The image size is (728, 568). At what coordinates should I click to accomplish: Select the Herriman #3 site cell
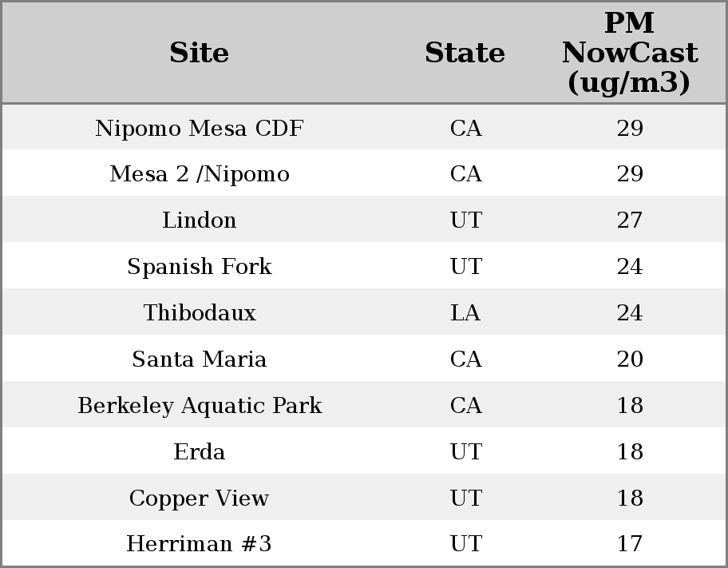pyautogui.click(x=199, y=544)
